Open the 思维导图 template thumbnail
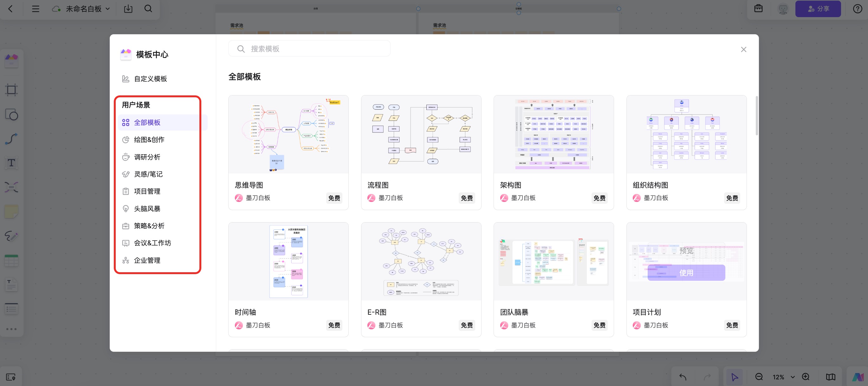The image size is (868, 386). coord(288,134)
